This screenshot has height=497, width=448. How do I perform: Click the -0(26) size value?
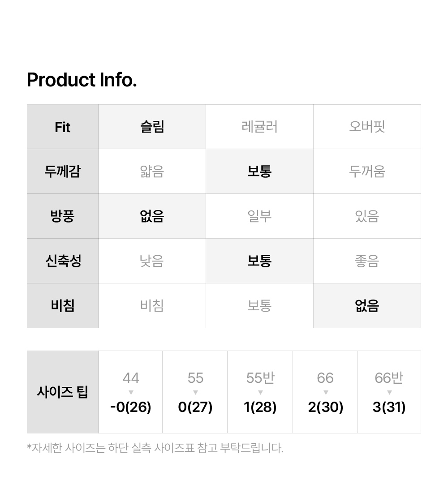tap(131, 407)
